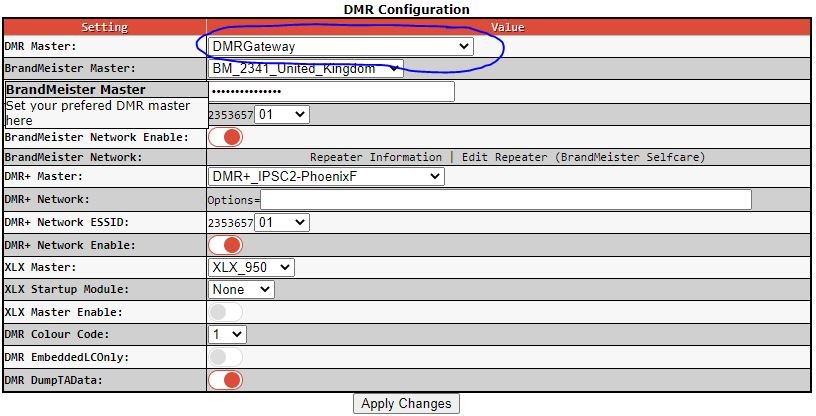Viewport: 816px width, 416px height.
Task: Open Edit Repeater (BrandMeister Selfcare) link
Action: 583,157
